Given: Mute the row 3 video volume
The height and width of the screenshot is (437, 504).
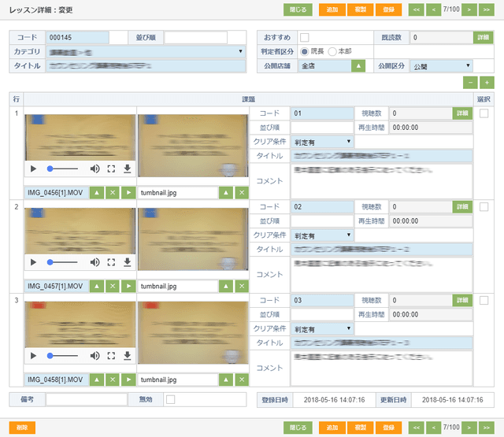Looking at the screenshot, I should click(94, 356).
